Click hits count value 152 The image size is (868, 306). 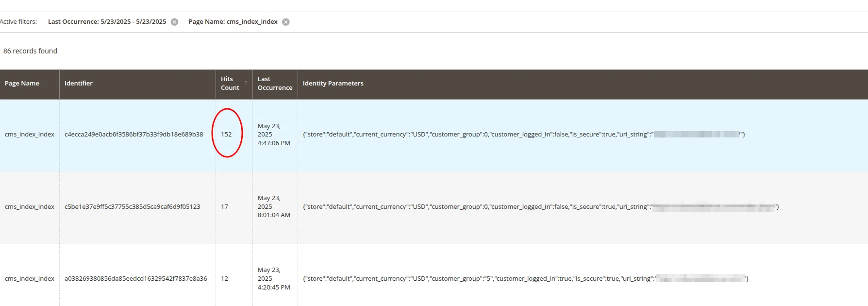[226, 135]
